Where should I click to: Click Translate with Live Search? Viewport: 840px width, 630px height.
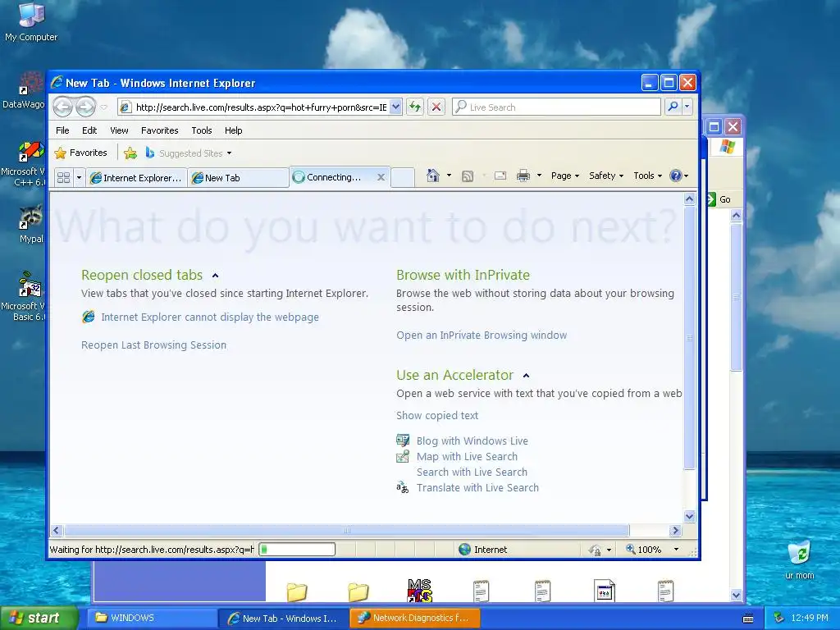478,487
